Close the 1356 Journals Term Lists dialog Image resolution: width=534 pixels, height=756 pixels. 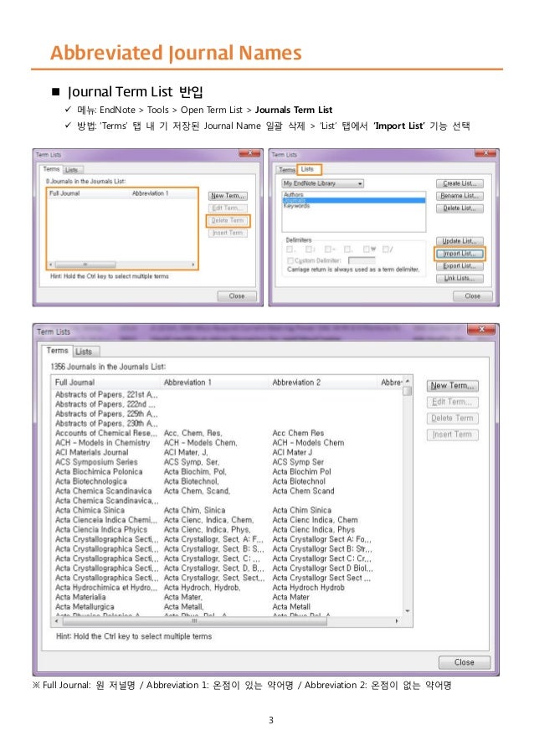pyautogui.click(x=465, y=662)
